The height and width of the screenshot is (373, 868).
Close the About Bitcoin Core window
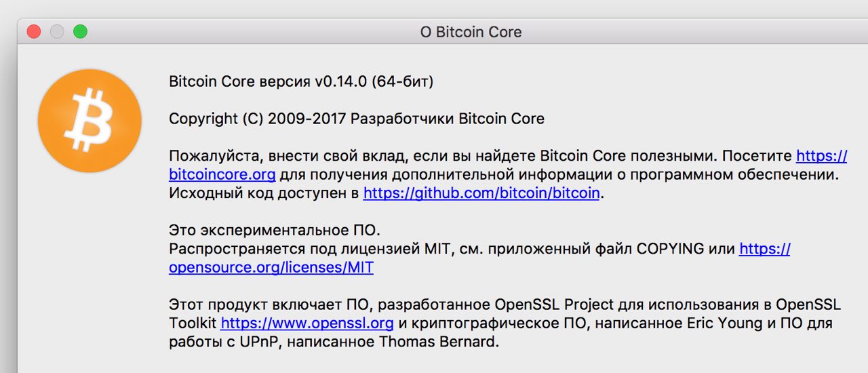[33, 31]
